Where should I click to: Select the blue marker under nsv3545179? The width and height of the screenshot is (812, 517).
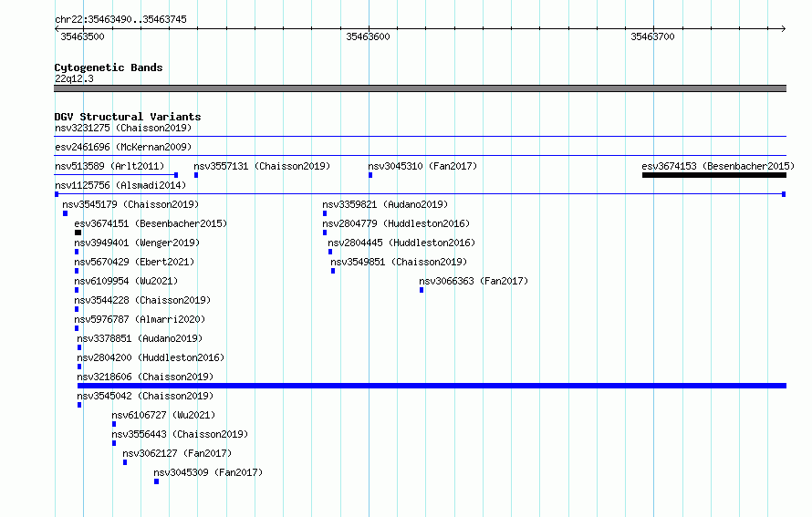coord(66,213)
